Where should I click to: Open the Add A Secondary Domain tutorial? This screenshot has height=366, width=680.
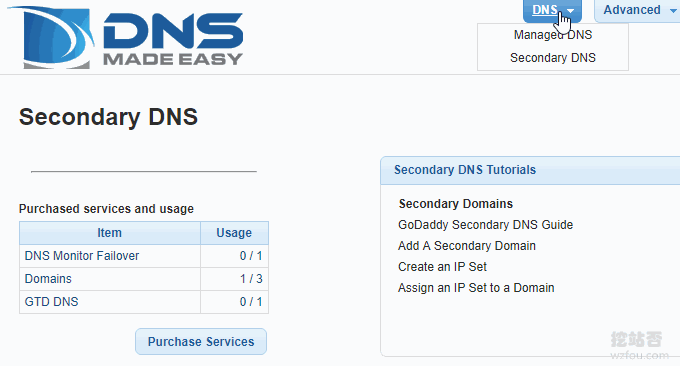467,246
